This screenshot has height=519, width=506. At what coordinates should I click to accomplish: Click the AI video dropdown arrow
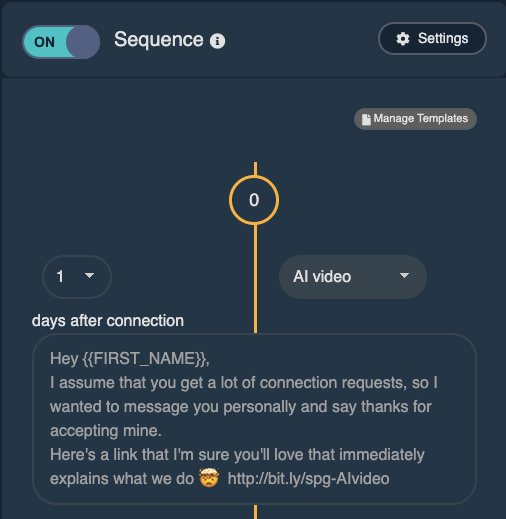[404, 276]
